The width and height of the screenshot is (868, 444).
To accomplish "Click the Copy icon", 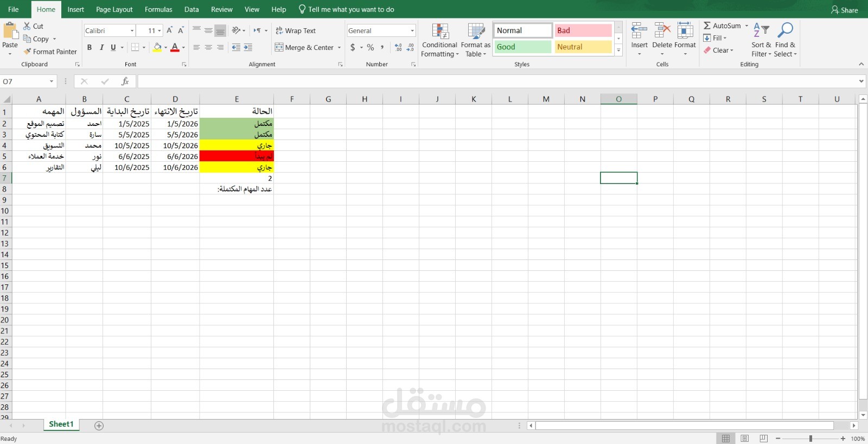I will coord(27,39).
